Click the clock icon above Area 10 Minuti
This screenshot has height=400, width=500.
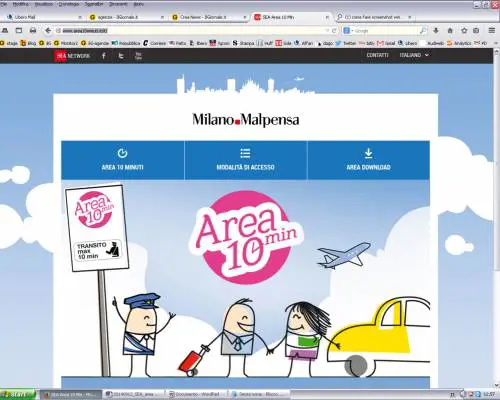click(x=122, y=153)
